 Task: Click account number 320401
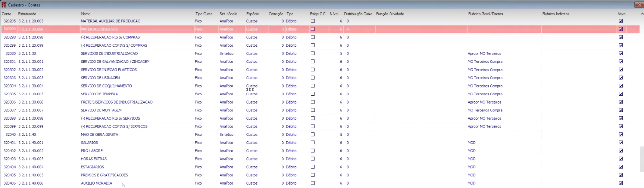(x=10, y=143)
